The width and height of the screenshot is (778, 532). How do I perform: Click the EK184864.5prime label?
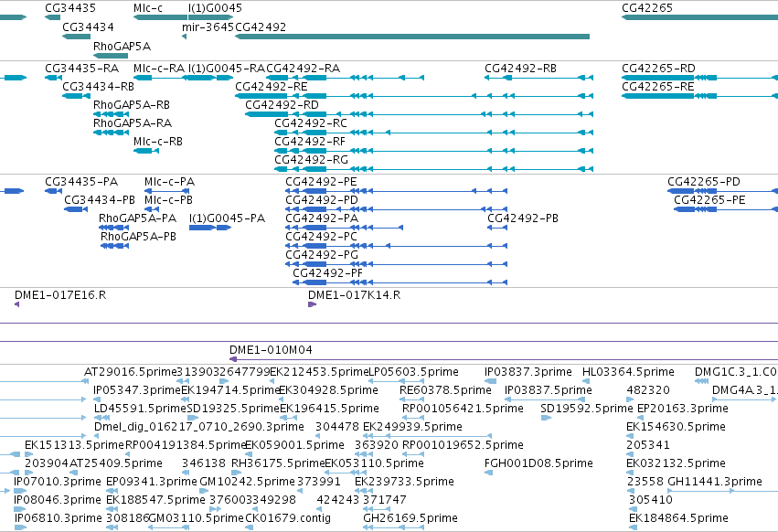pos(678,518)
